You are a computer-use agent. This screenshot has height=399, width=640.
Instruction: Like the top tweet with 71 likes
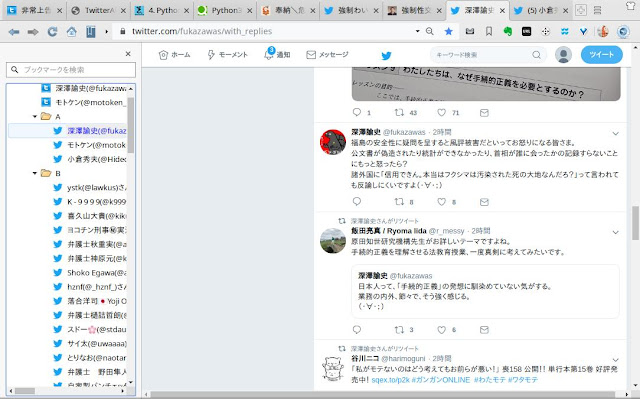pyautogui.click(x=442, y=112)
